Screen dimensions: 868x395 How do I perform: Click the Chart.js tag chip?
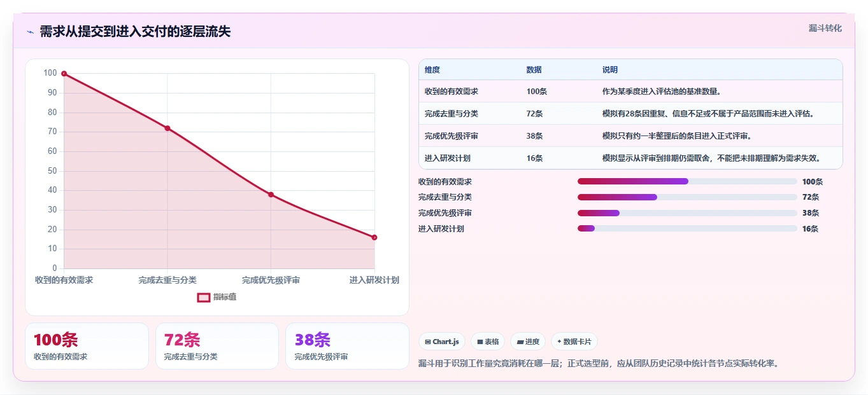pyautogui.click(x=442, y=342)
